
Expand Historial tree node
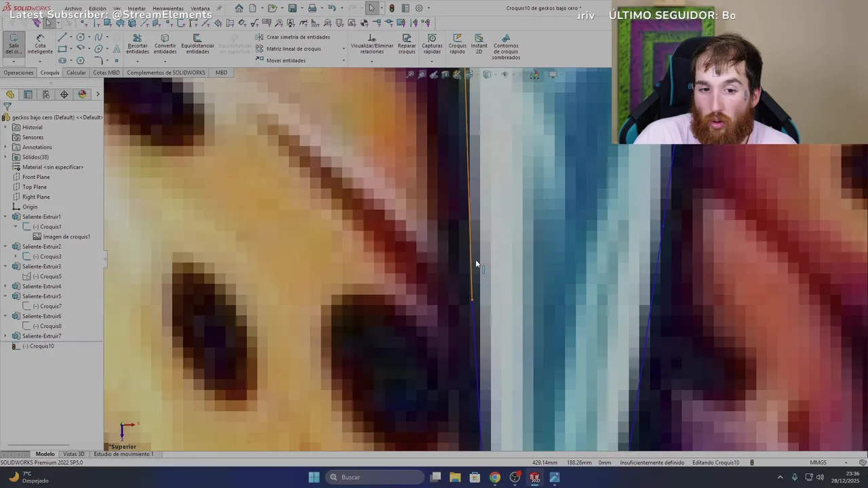[6, 127]
